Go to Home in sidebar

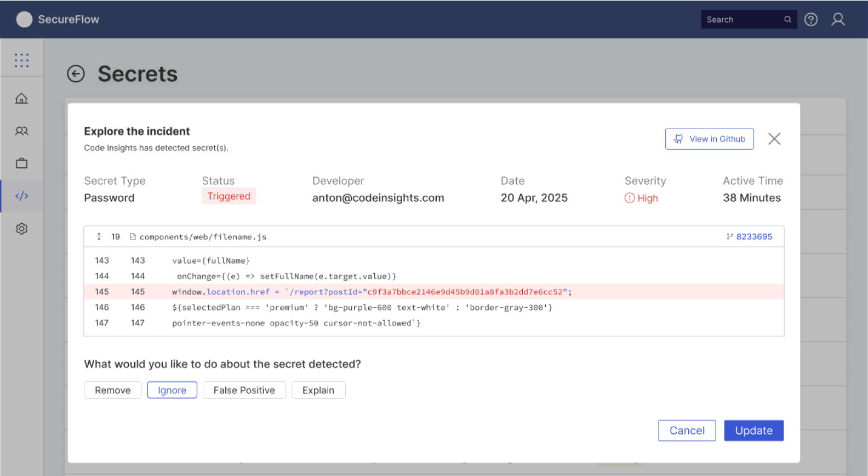coord(21,99)
